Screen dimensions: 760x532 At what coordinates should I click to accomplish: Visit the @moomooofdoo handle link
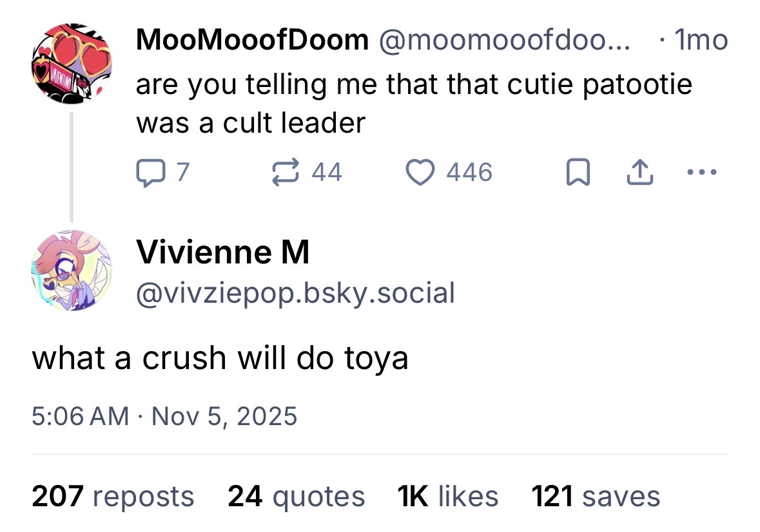click(x=505, y=40)
